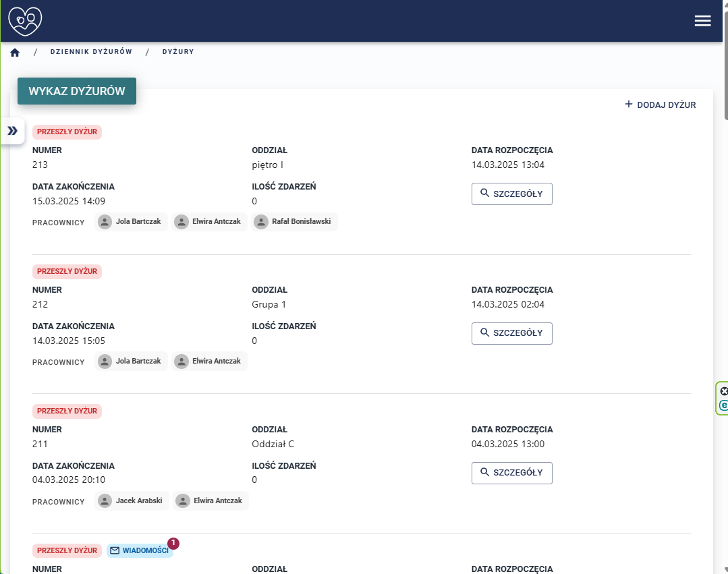Open Wiadomości envelope badge
The height and width of the screenshot is (574, 728).
[140, 550]
